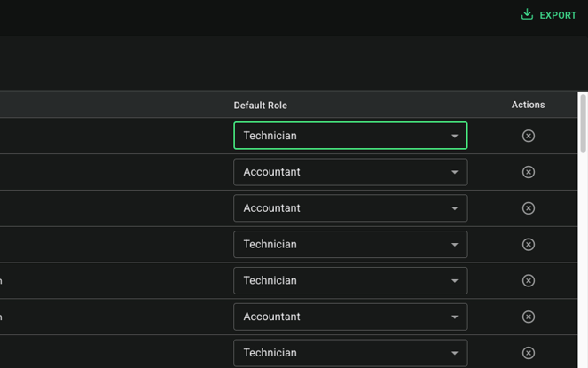Open the second row Accountant role dropdown
Image resolution: width=588 pixels, height=368 pixels.
pos(350,172)
